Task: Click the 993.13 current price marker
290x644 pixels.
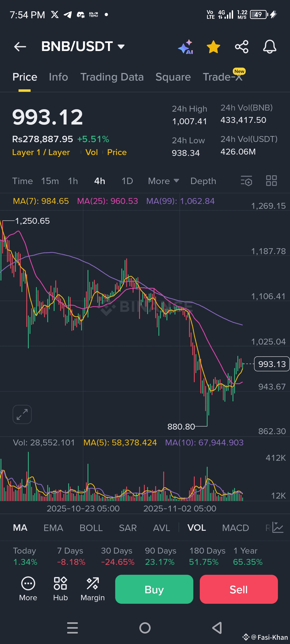Action: click(272, 364)
